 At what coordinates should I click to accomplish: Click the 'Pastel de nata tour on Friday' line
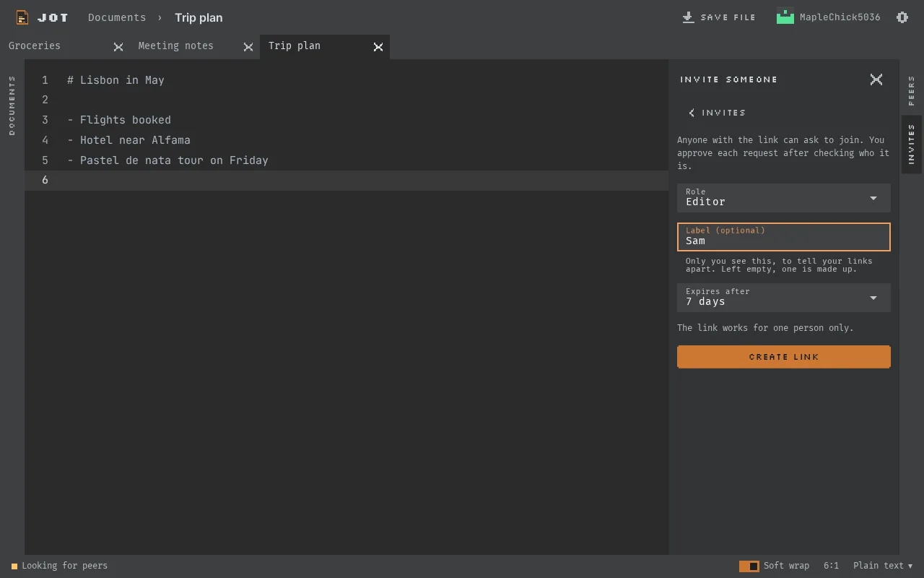tap(174, 160)
